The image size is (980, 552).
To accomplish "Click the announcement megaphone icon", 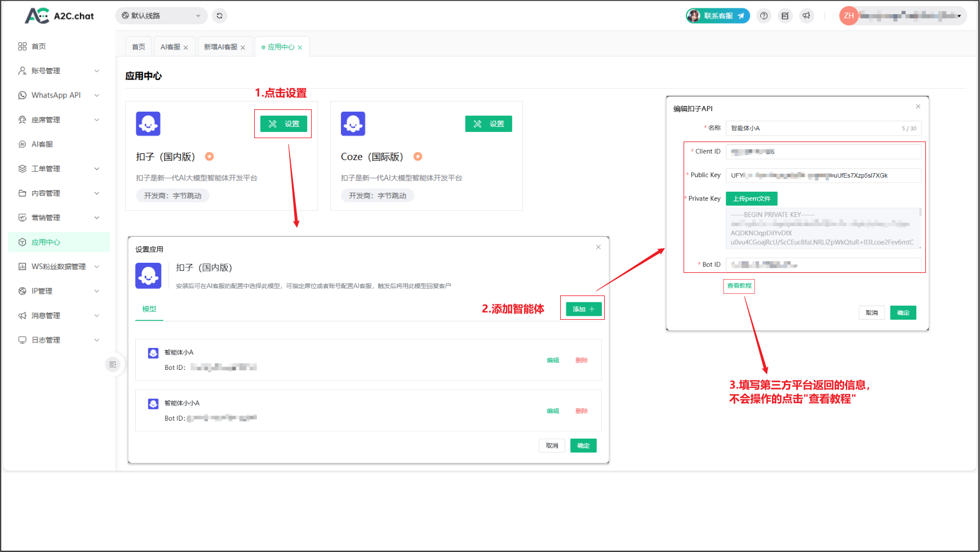I will click(x=806, y=16).
